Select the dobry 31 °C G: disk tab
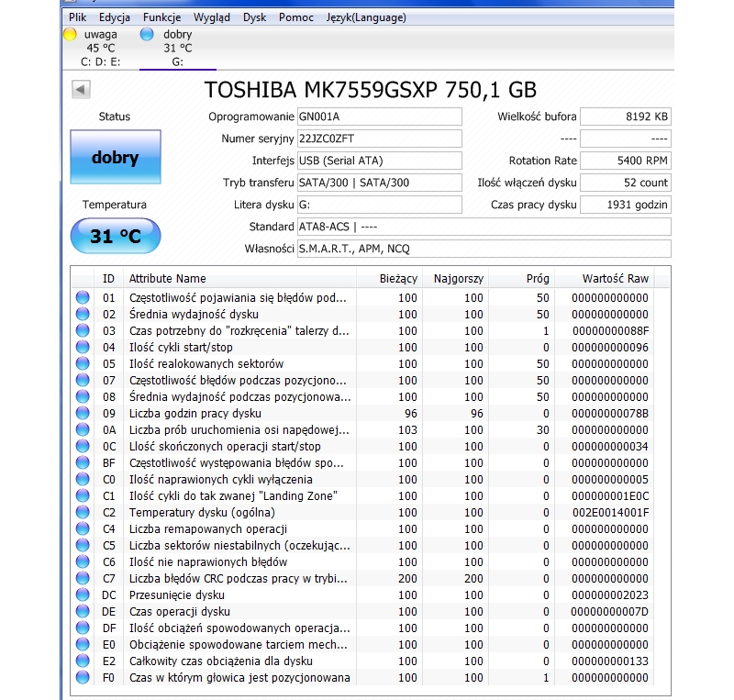Screen dimensions: 734x700 pos(177,48)
